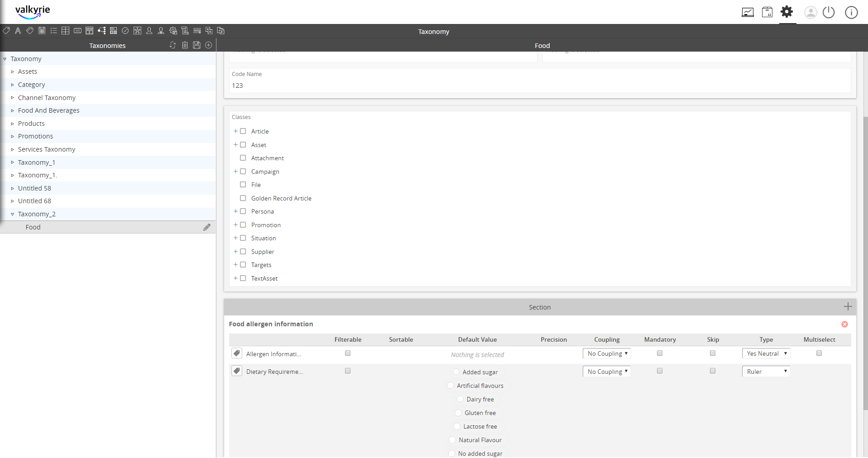The width and height of the screenshot is (868, 458).
Task: Save taxonomies with the floppy disk icon
Action: pyautogui.click(x=197, y=45)
